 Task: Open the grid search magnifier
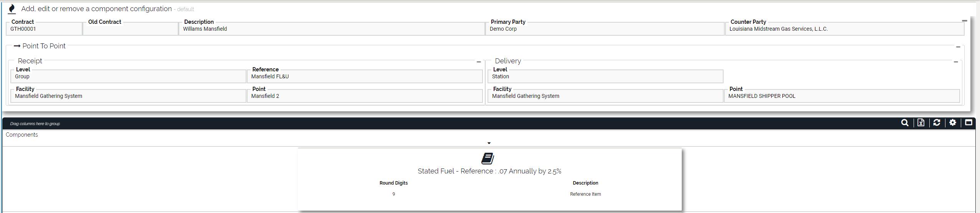pyautogui.click(x=905, y=123)
